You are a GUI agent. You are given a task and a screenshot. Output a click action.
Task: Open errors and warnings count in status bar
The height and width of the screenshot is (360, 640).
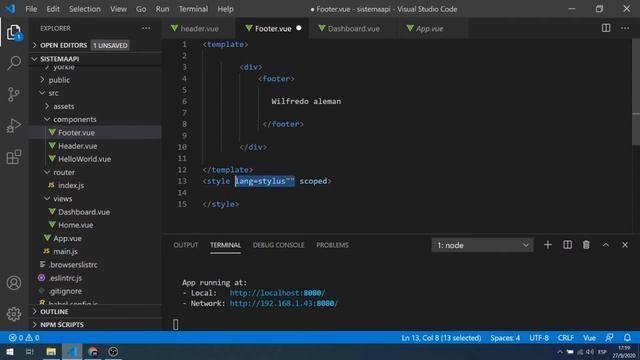[x=24, y=338]
